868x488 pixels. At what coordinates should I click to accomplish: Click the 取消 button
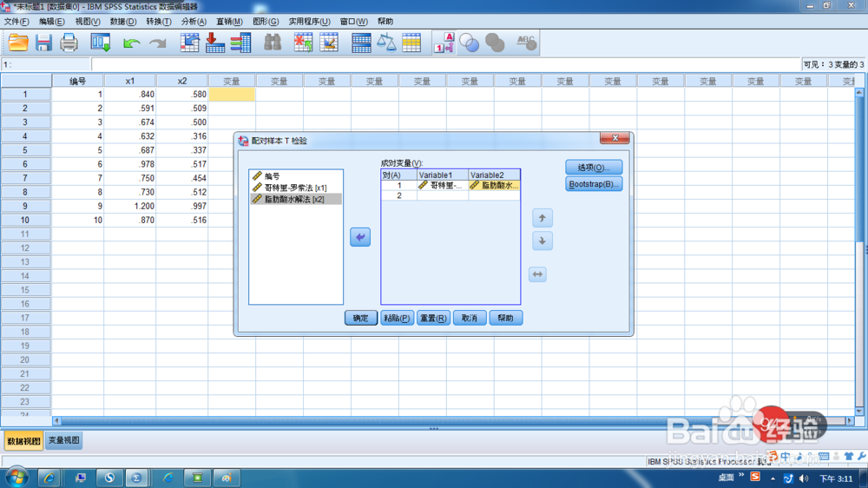click(x=470, y=318)
